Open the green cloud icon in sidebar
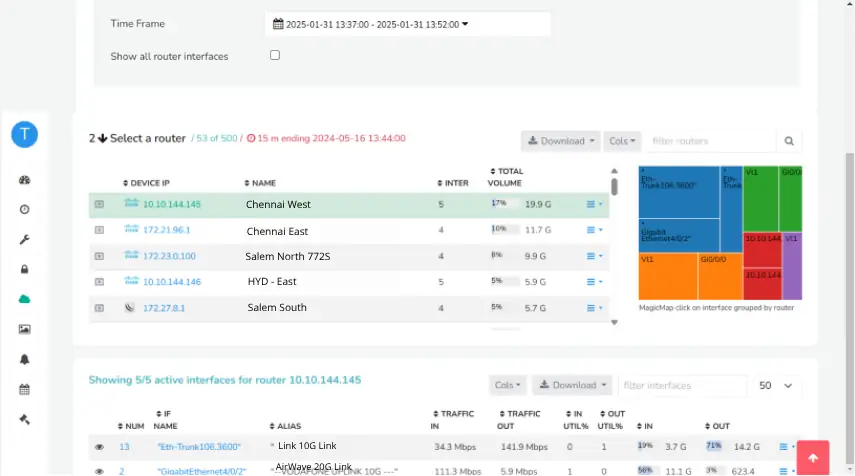 (x=25, y=299)
